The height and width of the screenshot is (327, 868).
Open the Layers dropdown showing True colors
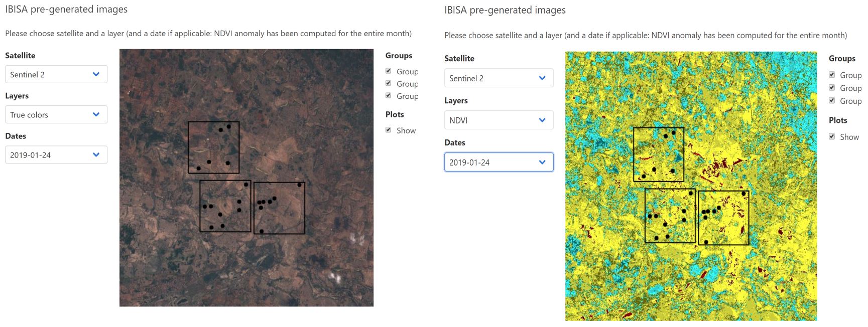pyautogui.click(x=56, y=114)
